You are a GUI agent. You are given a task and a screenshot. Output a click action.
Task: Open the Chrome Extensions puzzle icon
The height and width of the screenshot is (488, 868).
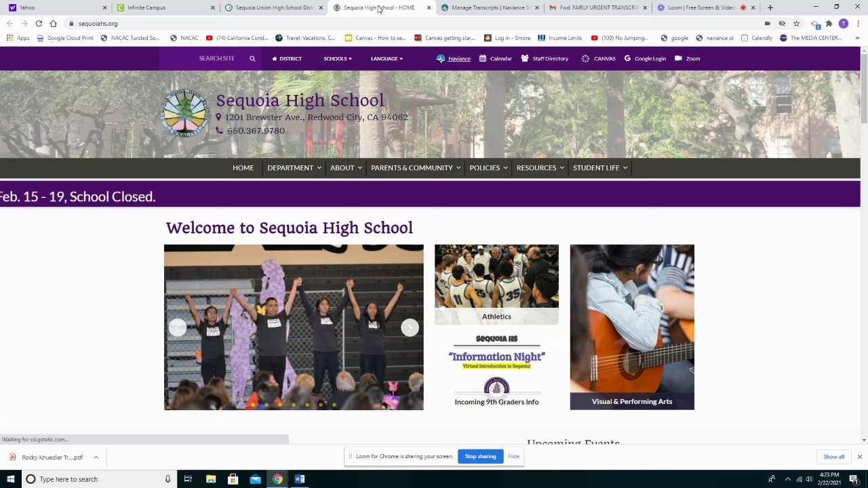(x=829, y=23)
